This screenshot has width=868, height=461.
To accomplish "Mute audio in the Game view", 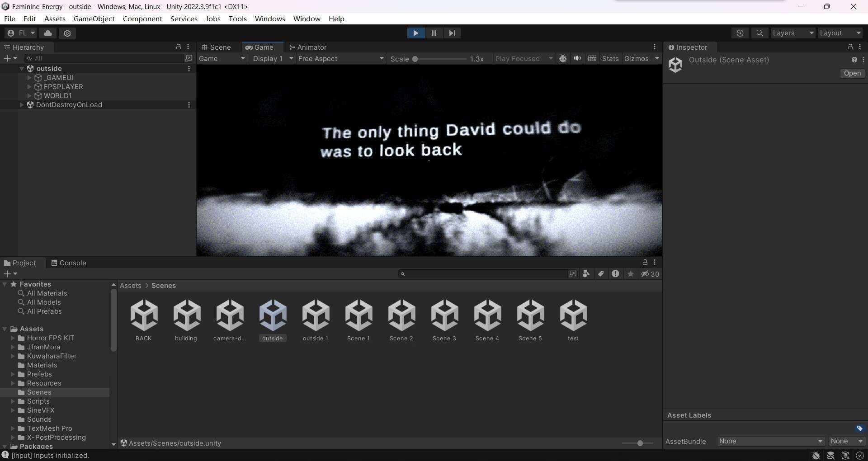I will (x=577, y=59).
